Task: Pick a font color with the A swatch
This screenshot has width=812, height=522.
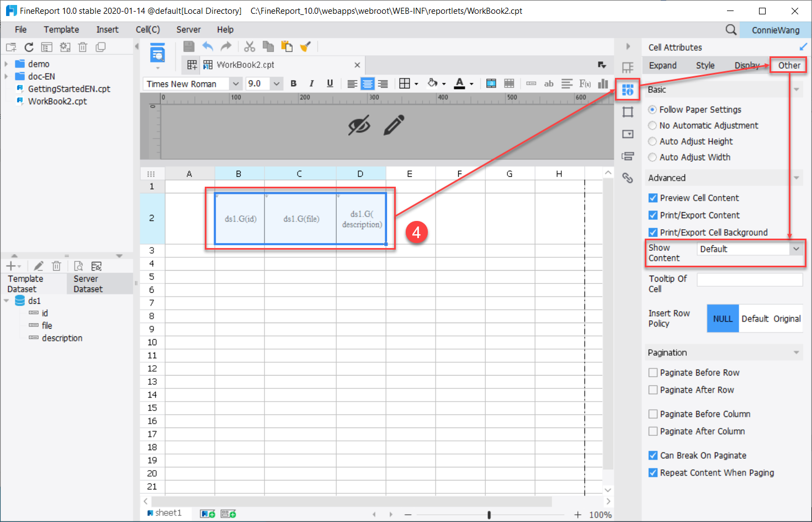Action: [x=459, y=84]
